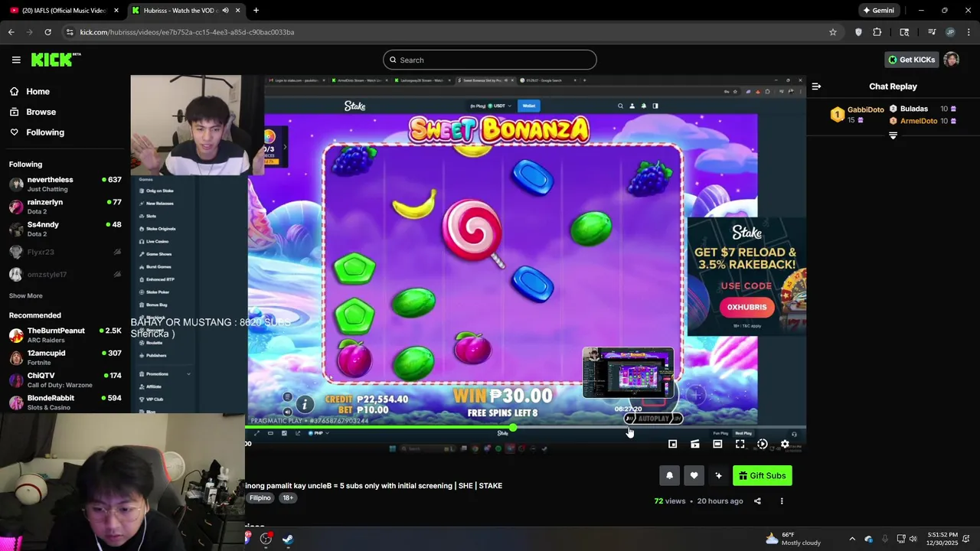This screenshot has width=980, height=551.
Task: Click the 18+ tag
Action: pos(288,497)
